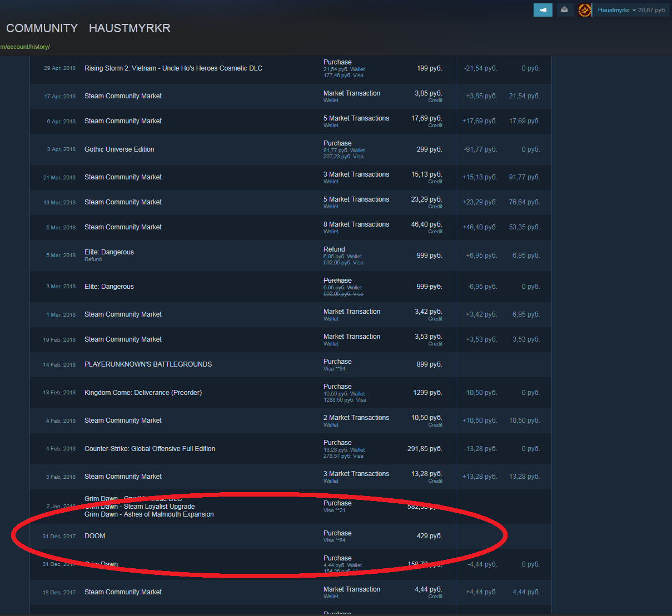Open the HAUSTMYRKR profile menu
The height and width of the screenshot is (616, 672).
pyautogui.click(x=130, y=28)
